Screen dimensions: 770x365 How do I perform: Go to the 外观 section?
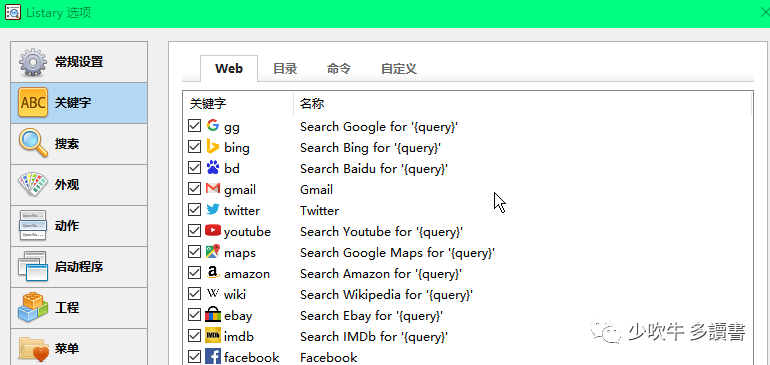point(79,185)
